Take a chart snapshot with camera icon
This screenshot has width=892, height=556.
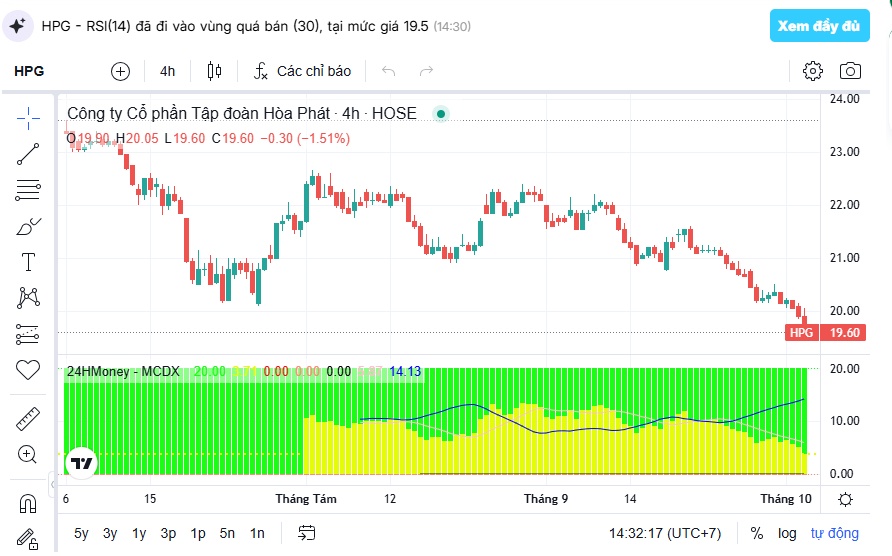(x=850, y=71)
